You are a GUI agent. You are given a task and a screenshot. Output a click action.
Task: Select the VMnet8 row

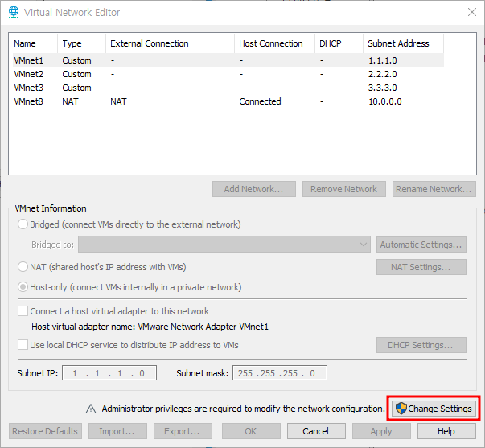tap(228, 101)
